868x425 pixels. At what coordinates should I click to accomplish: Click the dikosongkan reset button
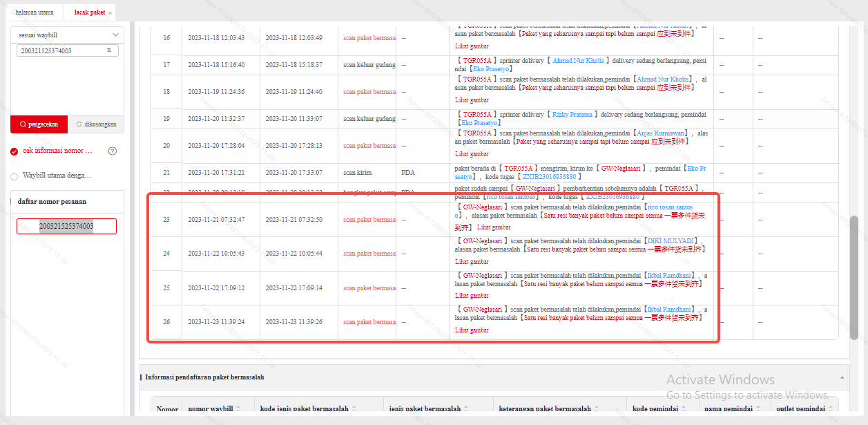[x=96, y=124]
